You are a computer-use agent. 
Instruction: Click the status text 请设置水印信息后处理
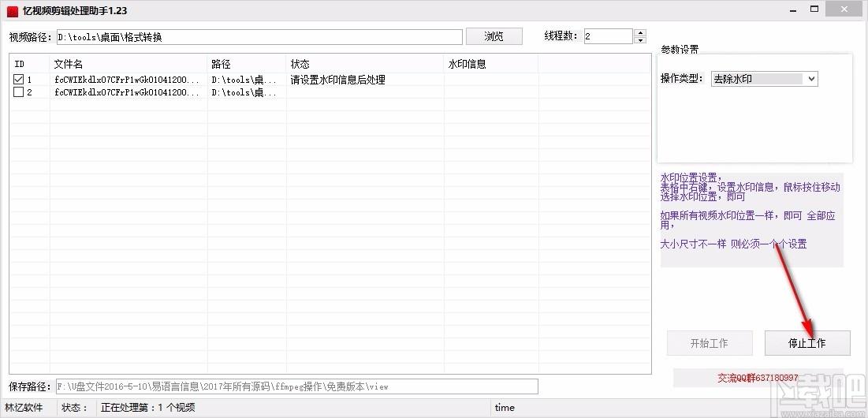(x=337, y=80)
